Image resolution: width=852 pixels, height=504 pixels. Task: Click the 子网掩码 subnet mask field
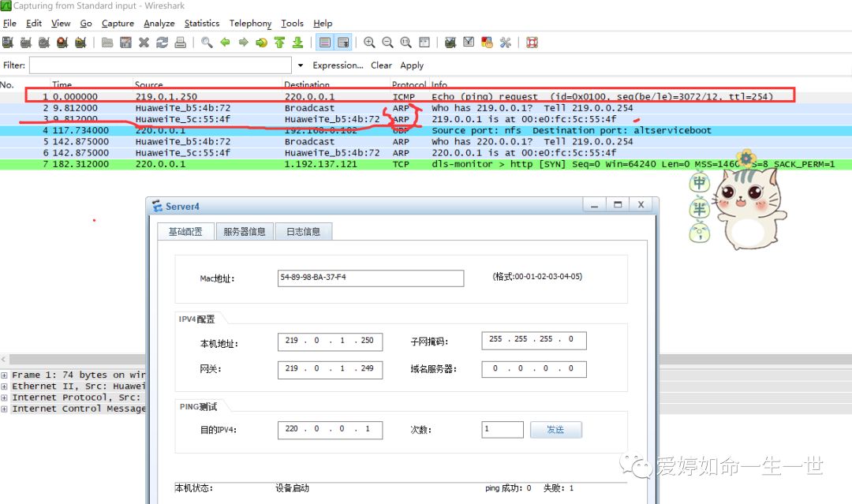tap(534, 341)
